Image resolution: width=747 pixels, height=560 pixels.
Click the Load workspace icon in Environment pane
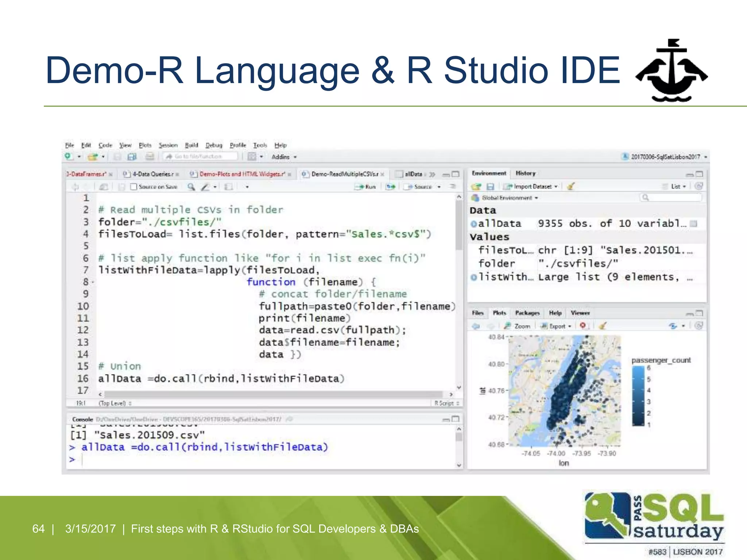point(476,187)
